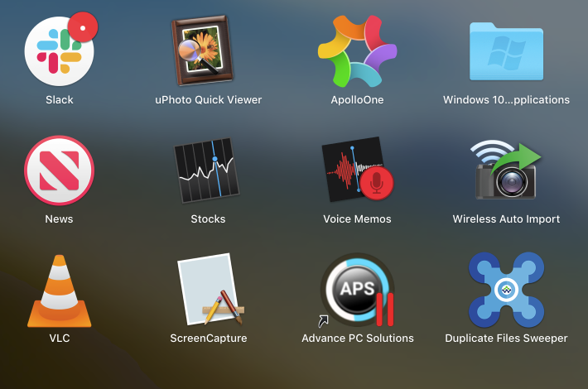The width and height of the screenshot is (588, 389).
Task: Launch the Voice Memos icon
Action: click(x=358, y=170)
